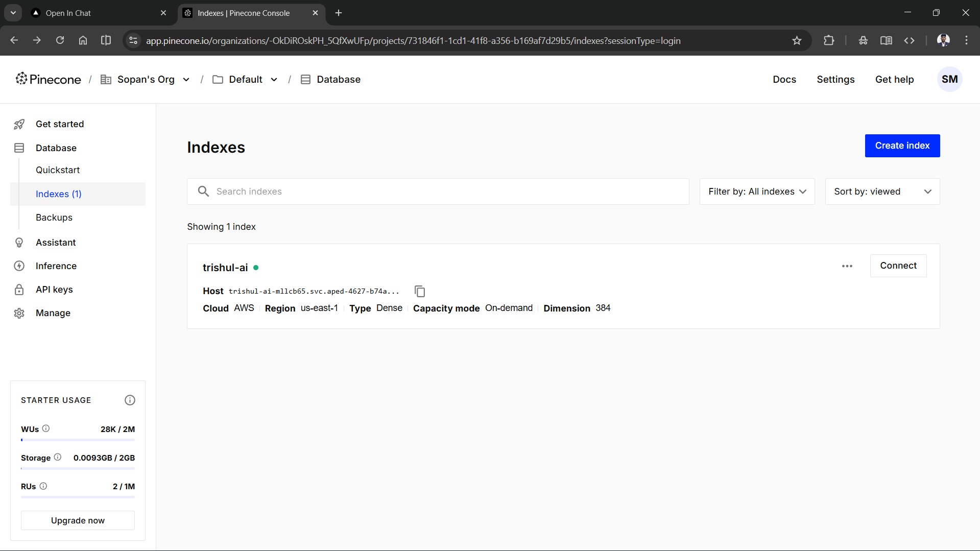980x551 pixels.
Task: Click the Database sidebar icon
Action: click(19, 148)
